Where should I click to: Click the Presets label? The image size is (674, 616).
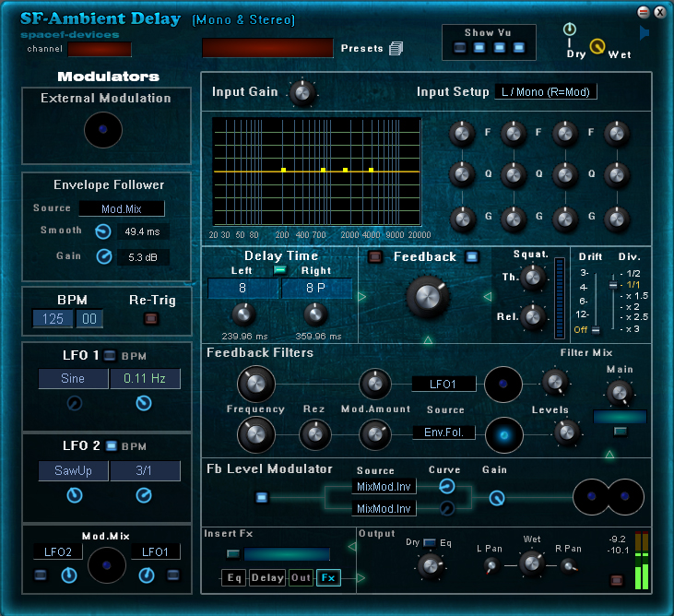[x=362, y=49]
